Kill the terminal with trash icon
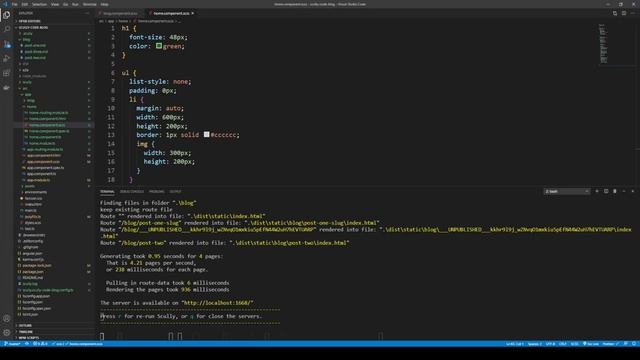640x360 pixels. point(615,191)
